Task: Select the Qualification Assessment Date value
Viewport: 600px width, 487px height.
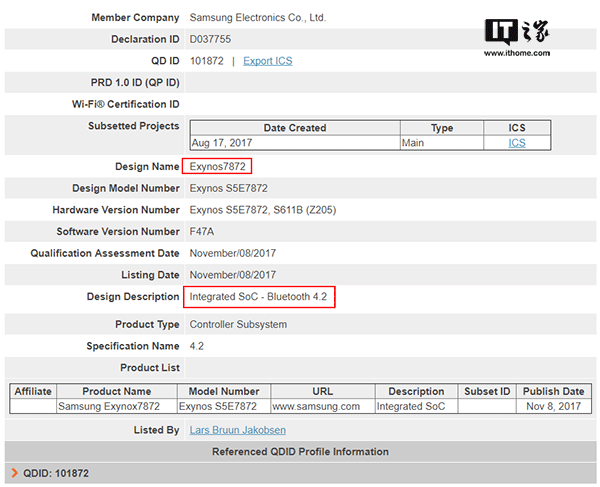Action: pos(233,253)
